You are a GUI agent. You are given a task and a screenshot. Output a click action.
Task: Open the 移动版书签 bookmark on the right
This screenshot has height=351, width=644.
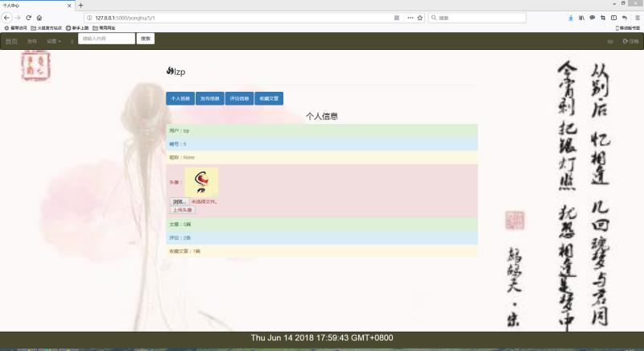628,28
